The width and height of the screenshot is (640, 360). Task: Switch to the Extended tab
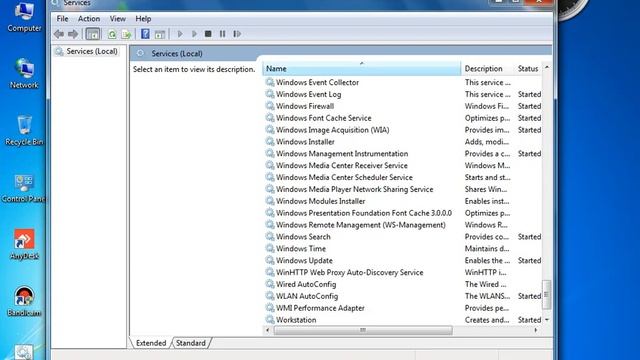click(x=151, y=343)
